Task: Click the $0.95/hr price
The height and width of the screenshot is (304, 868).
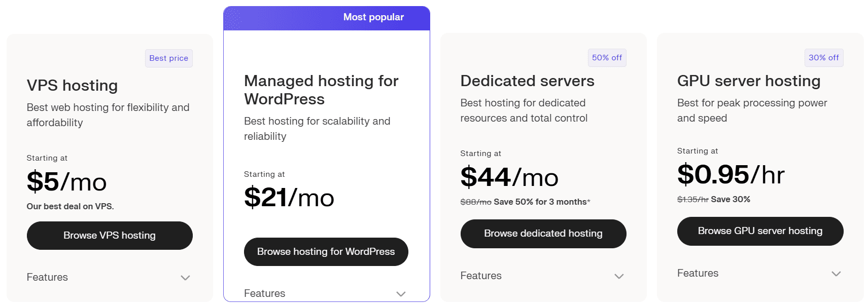Action: click(x=731, y=175)
